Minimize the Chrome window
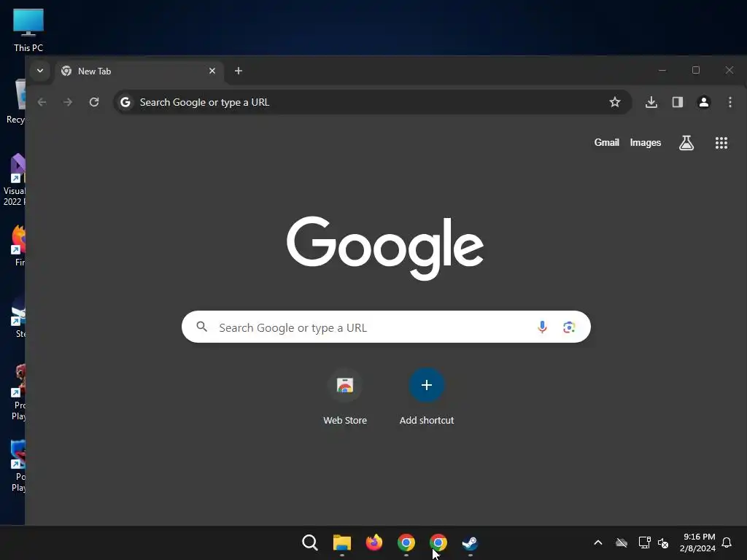Image resolution: width=747 pixels, height=560 pixels. coord(662,71)
